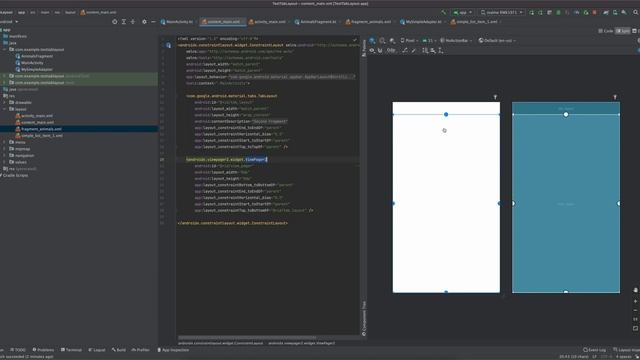The height and width of the screenshot is (360, 640).
Task: Open the Android project view dropdown
Action: click(8, 22)
